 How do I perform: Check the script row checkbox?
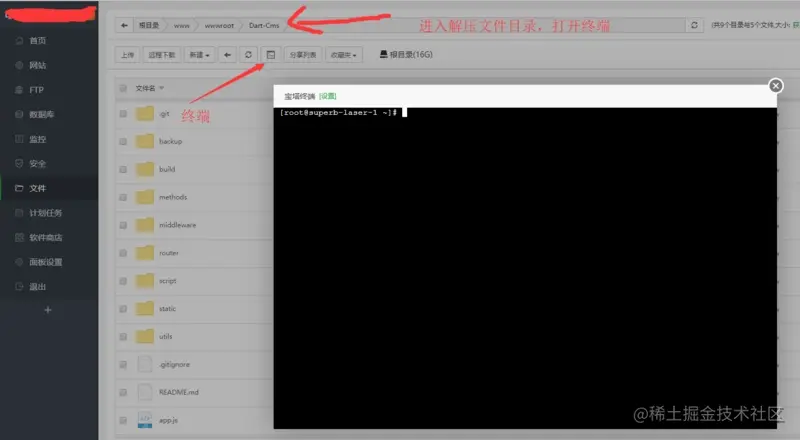pyautogui.click(x=123, y=281)
